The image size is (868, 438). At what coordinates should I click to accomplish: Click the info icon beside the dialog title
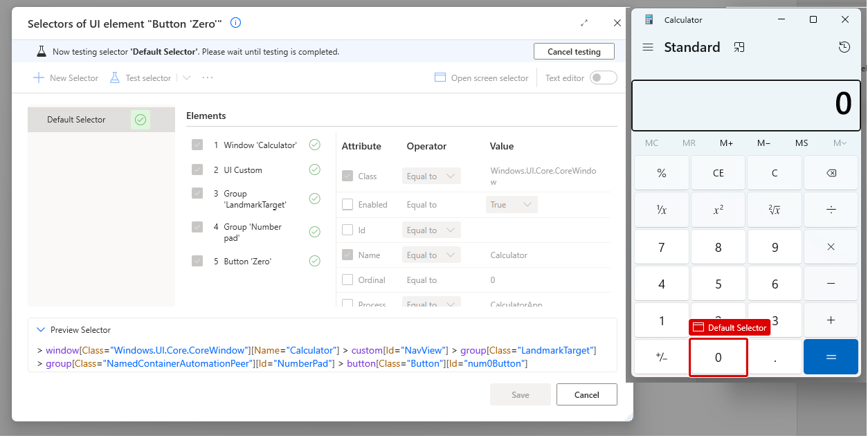(x=235, y=23)
